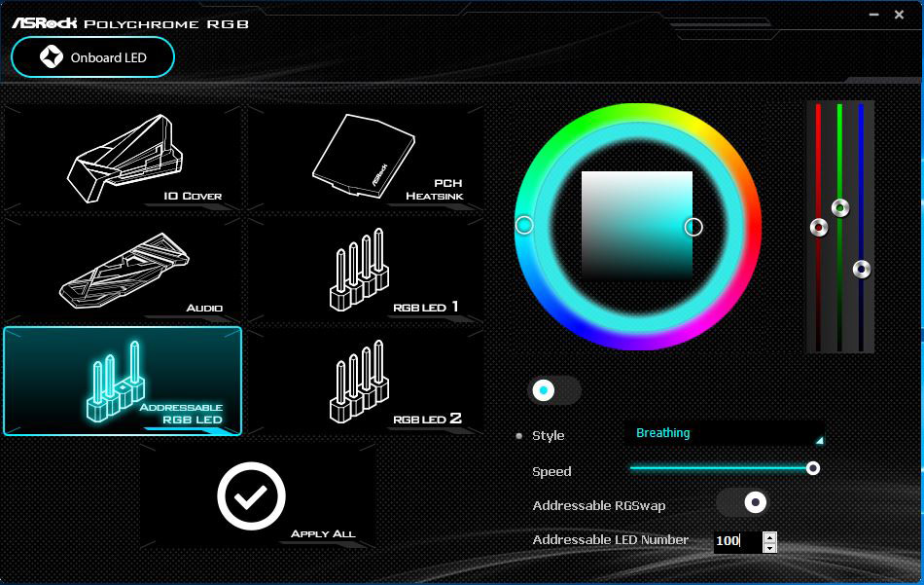Viewport: 924px width, 585px height.
Task: Click the Addressable LED Number label
Action: (x=611, y=539)
